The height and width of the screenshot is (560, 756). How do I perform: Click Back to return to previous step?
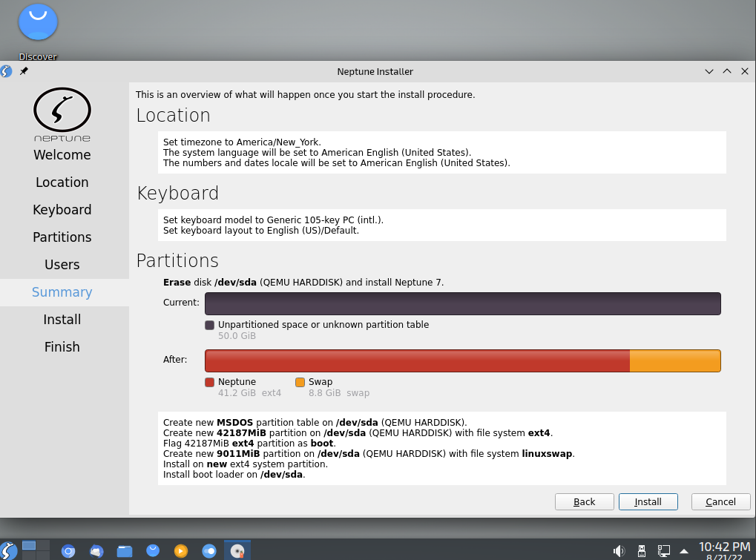tap(584, 501)
